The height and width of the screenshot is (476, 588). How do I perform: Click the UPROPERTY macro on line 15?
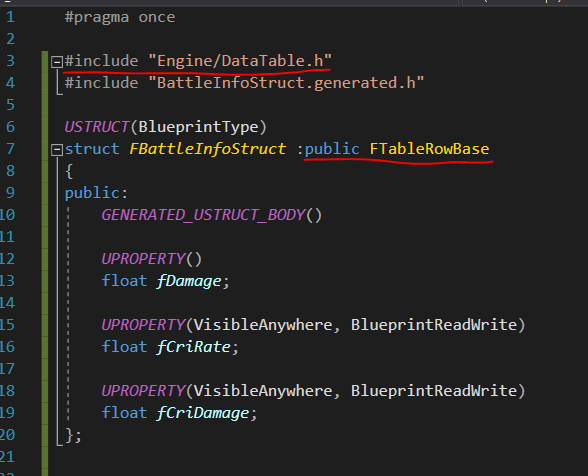click(143, 325)
